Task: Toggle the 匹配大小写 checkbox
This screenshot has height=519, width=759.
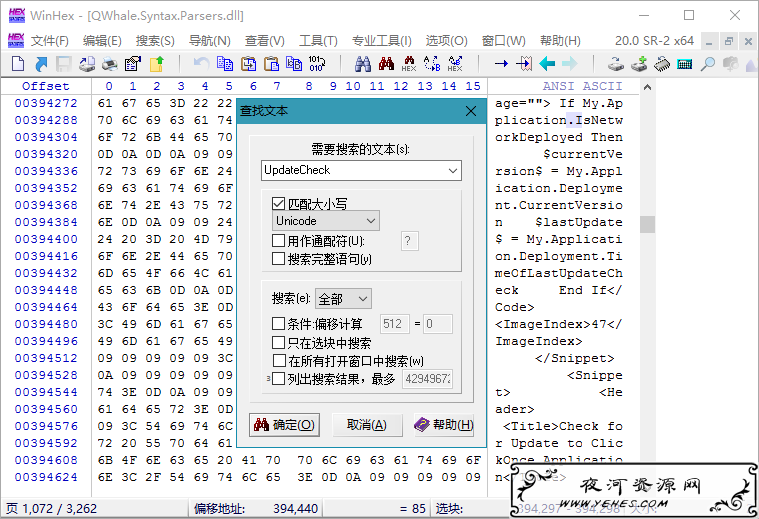Action: coord(278,203)
